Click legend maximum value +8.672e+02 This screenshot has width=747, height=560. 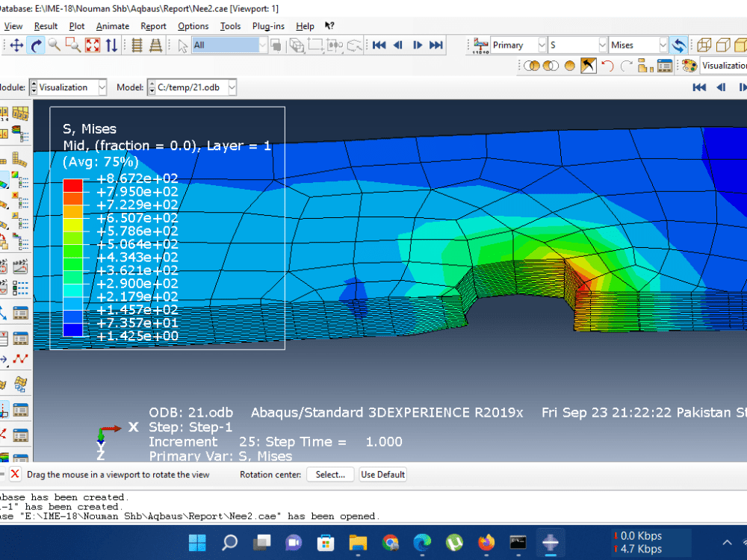[x=137, y=178]
